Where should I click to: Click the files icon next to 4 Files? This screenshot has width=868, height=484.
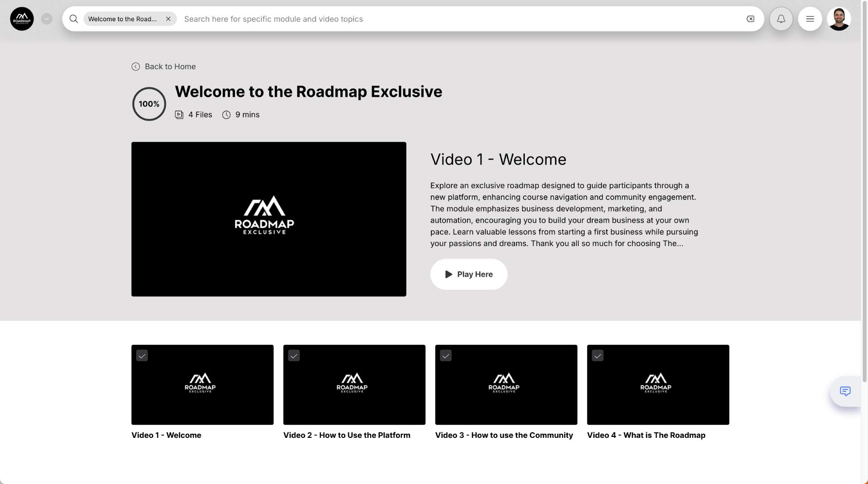coord(179,114)
